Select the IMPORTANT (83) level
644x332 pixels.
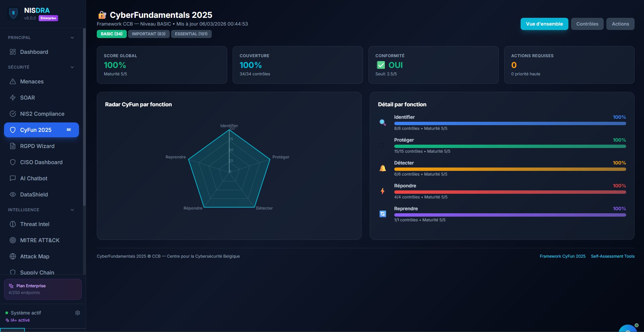pyautogui.click(x=149, y=34)
